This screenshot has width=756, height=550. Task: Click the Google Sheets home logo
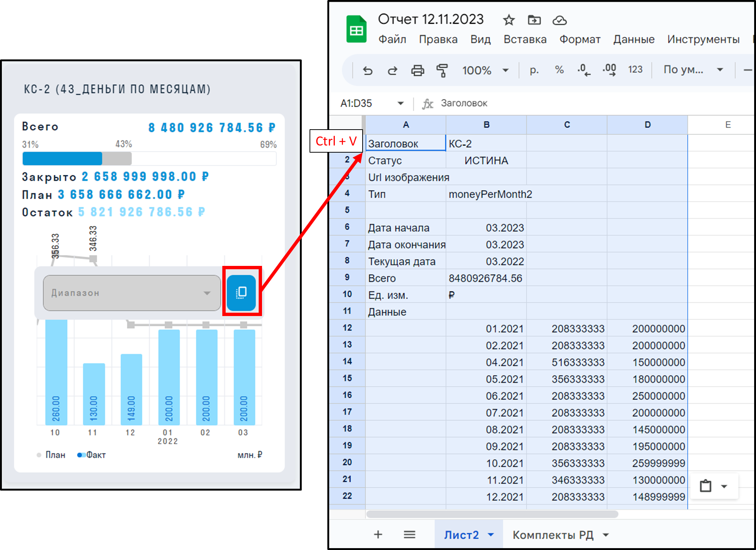click(356, 29)
